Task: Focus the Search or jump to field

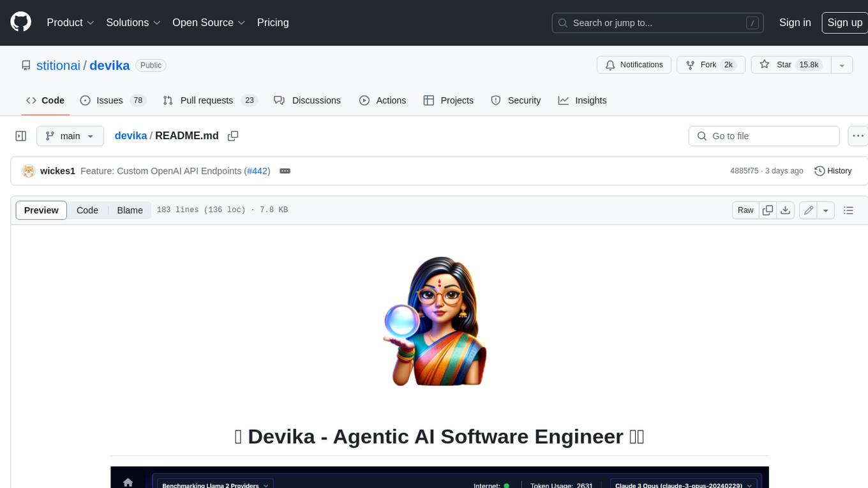Action: tap(657, 22)
